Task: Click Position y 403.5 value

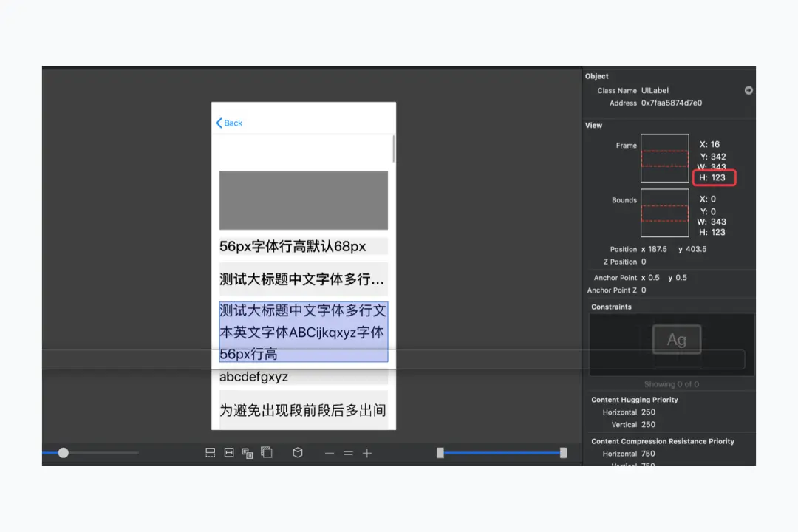Action: [x=692, y=250]
